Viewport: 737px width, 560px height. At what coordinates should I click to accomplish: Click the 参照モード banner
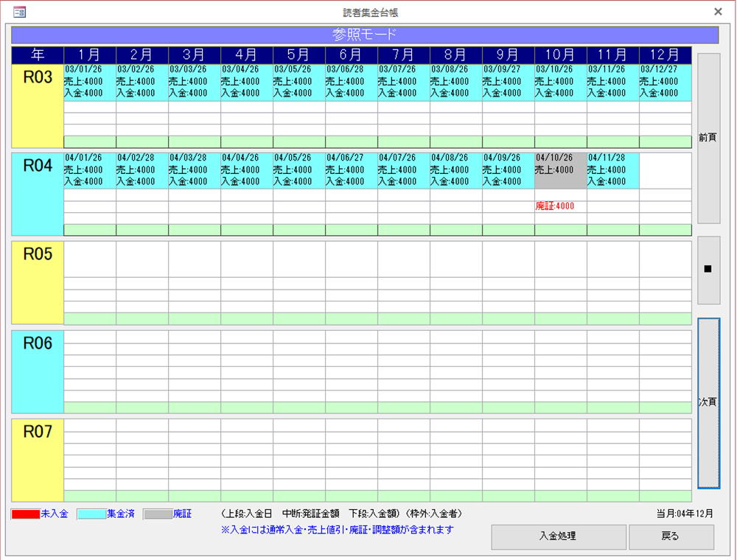[x=365, y=35]
